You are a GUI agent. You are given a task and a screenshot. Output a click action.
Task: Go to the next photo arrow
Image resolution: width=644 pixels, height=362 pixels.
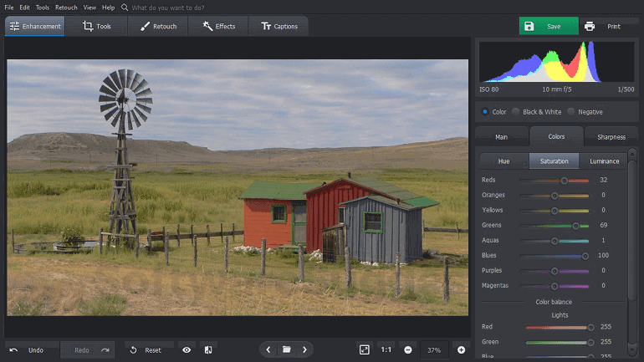305,349
